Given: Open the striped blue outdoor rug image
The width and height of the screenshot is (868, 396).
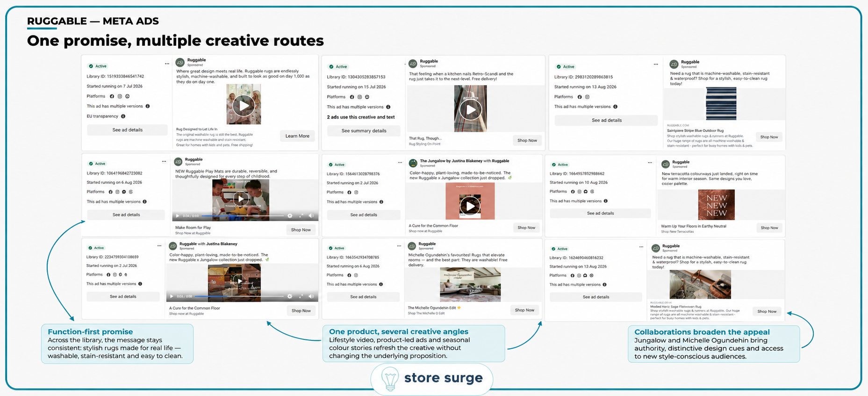Looking at the screenshot, I should 721,104.
